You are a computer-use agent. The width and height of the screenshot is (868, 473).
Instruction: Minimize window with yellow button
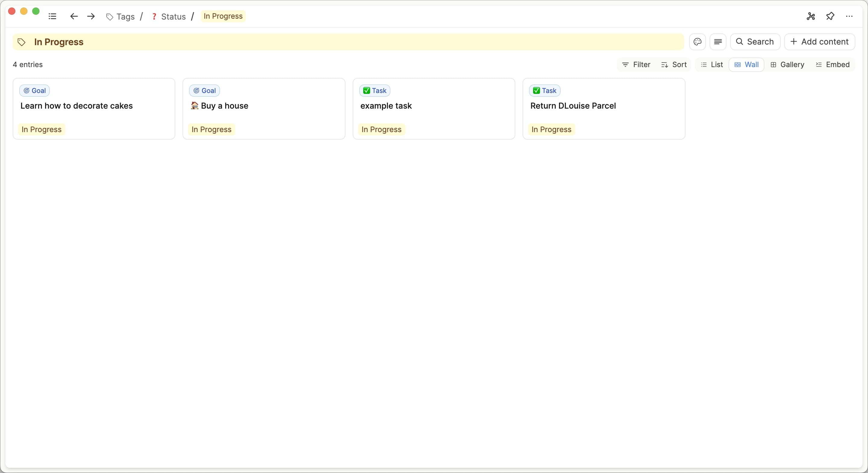point(24,11)
